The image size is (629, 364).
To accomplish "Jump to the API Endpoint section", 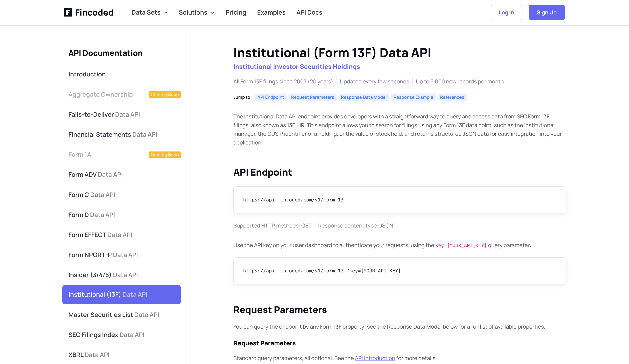I will pyautogui.click(x=271, y=97).
